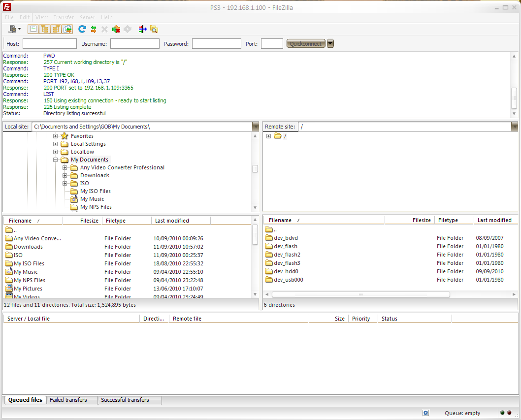The height and width of the screenshot is (420, 521).
Task: Toggle the message log display
Action: [x=33, y=29]
